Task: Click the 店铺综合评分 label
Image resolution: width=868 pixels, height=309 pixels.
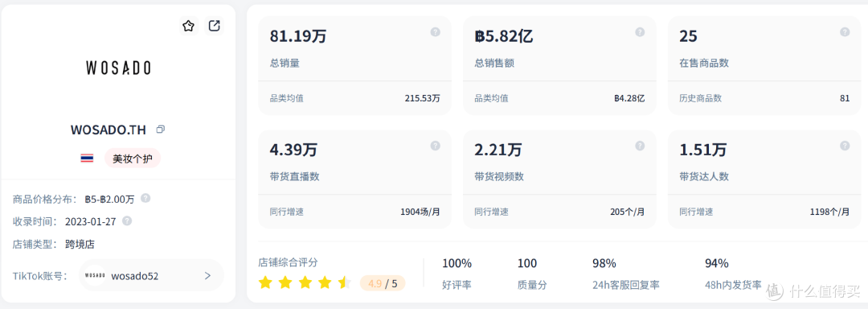Action: (x=288, y=262)
